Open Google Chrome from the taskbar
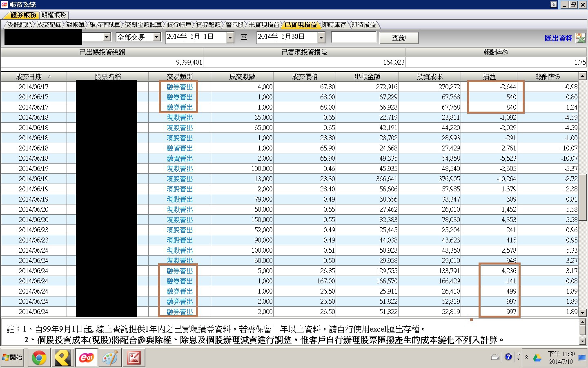 (39, 358)
